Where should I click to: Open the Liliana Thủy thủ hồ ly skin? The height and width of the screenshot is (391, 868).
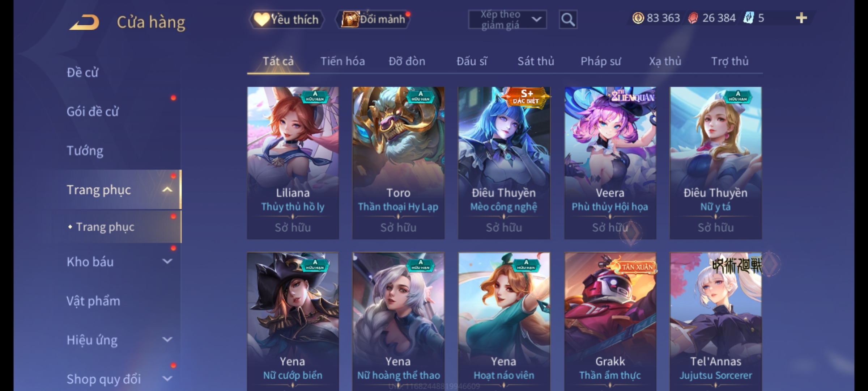[293, 163]
